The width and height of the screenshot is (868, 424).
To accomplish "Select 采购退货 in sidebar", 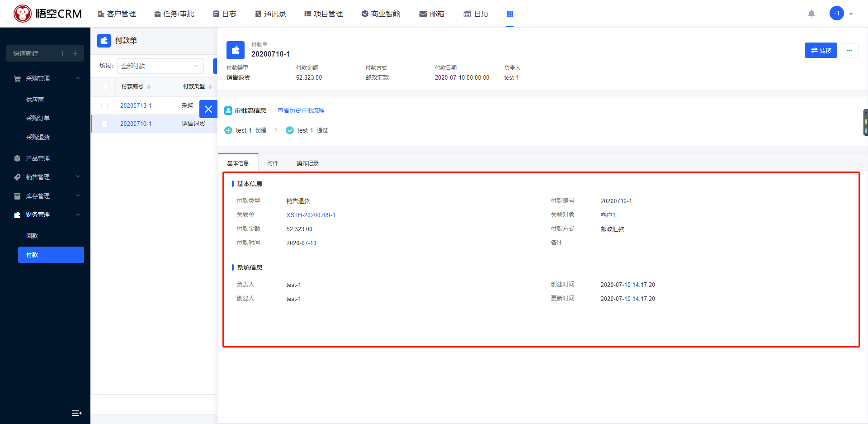I will pos(38,137).
